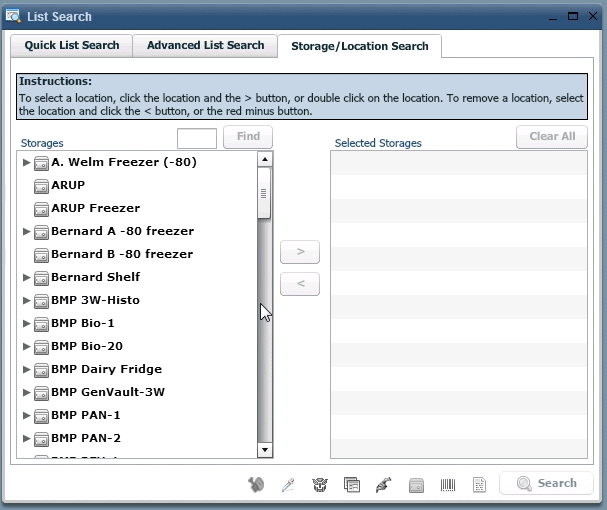
Task: Expand the BMP Dairy Fridge node
Action: point(26,369)
